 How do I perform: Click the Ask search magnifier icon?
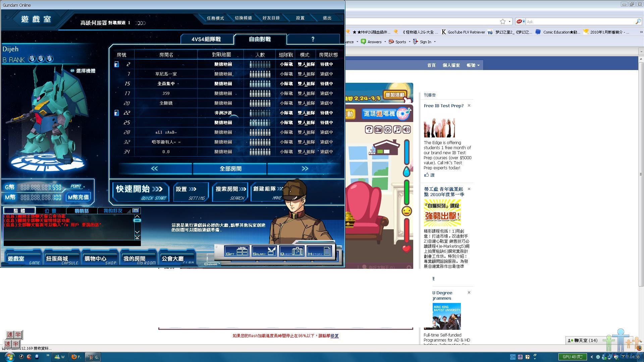pos(638,22)
